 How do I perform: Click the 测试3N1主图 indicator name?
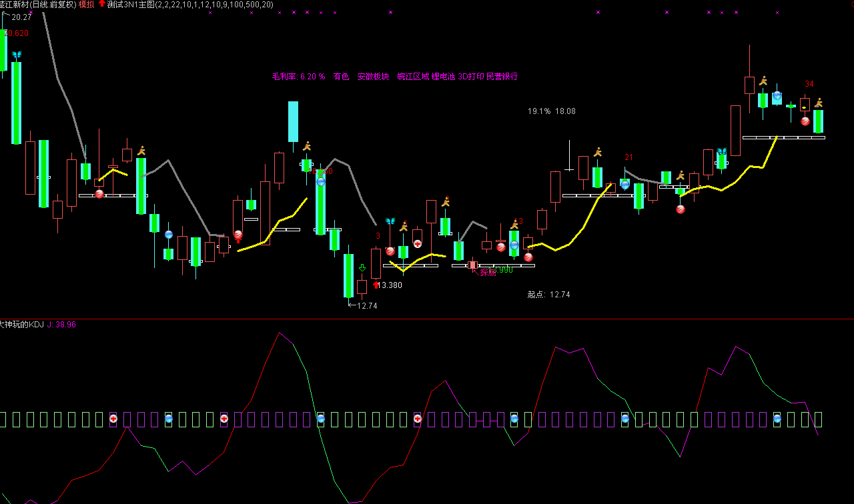[131, 5]
